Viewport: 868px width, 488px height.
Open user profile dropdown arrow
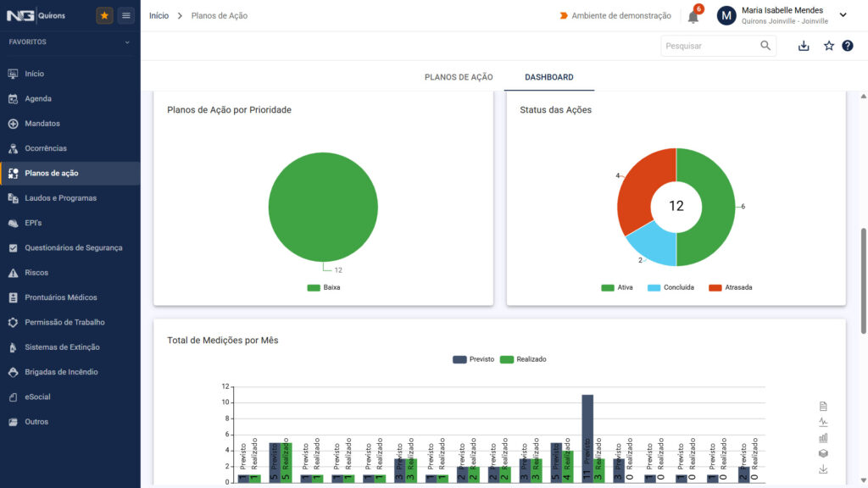coord(843,15)
